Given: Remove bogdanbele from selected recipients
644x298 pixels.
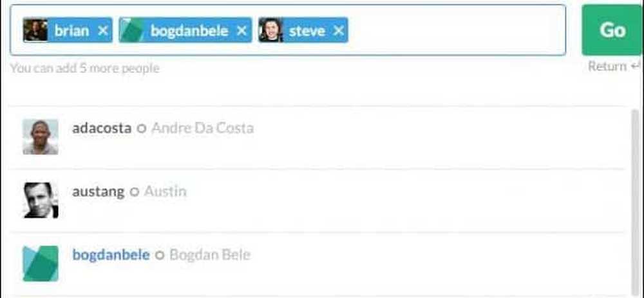Looking at the screenshot, I should click(x=241, y=30).
